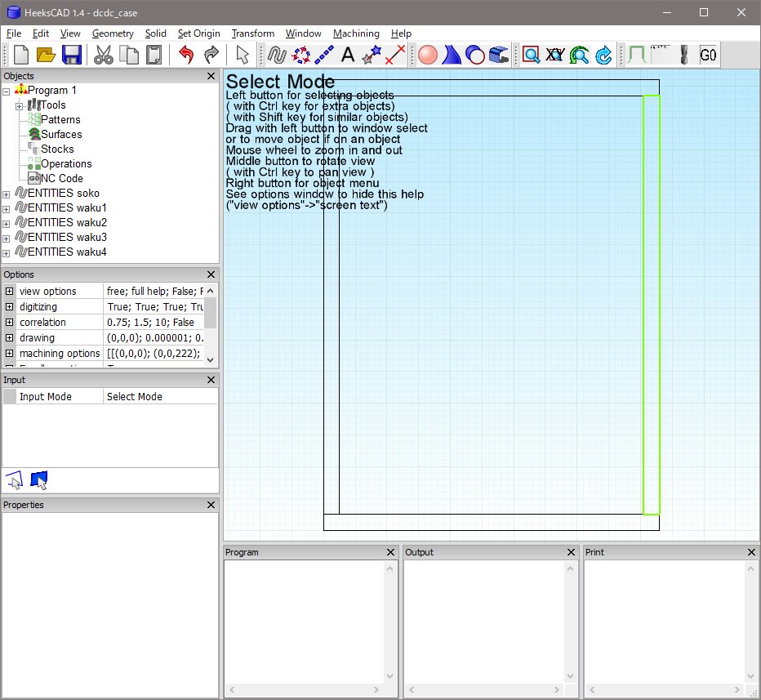Image resolution: width=761 pixels, height=700 pixels.
Task: Click the Undo arrow icon
Action: [186, 55]
